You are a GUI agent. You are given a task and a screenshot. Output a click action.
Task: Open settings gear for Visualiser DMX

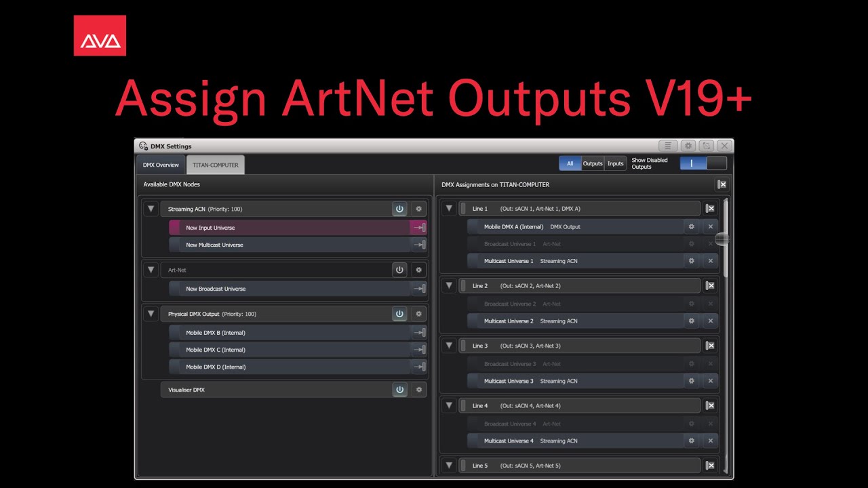coord(418,390)
